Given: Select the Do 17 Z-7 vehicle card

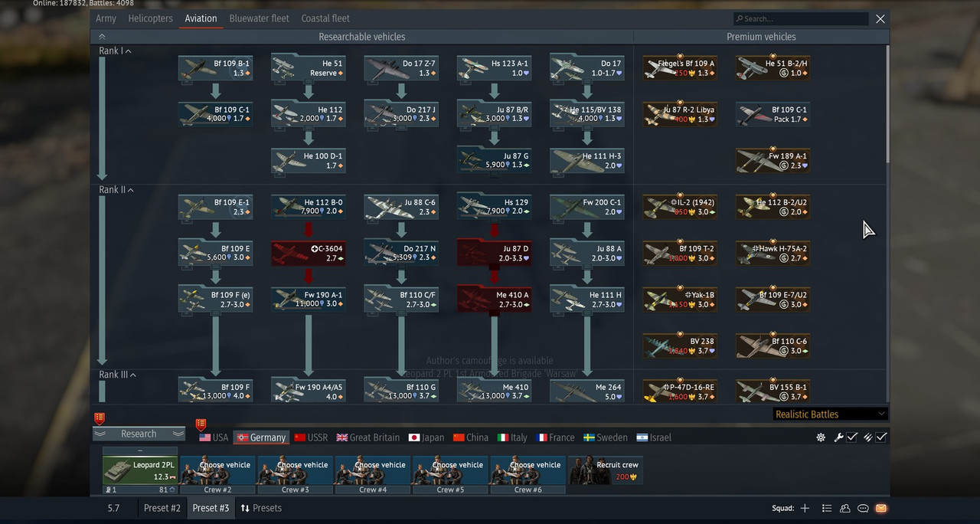Looking at the screenshot, I should point(400,68).
